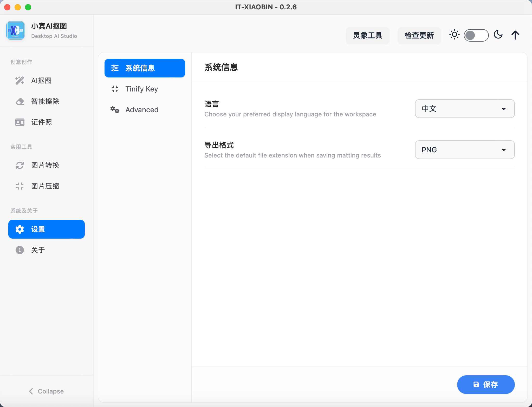
Task: Open AI抠图 from the sidebar
Action: tap(47, 81)
